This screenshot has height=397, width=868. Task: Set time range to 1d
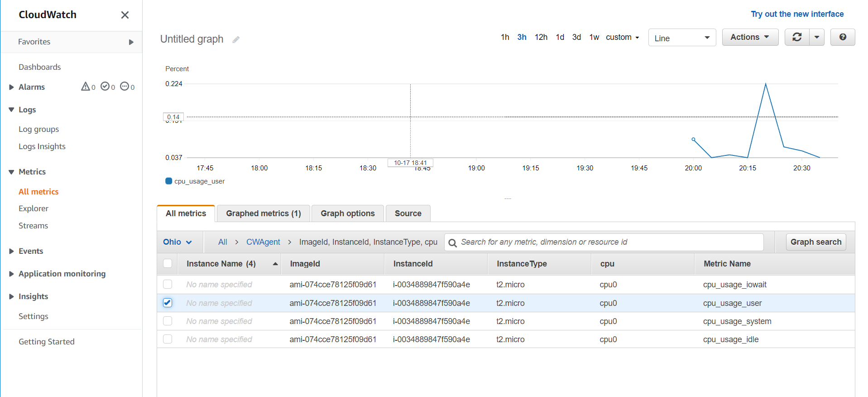(560, 37)
